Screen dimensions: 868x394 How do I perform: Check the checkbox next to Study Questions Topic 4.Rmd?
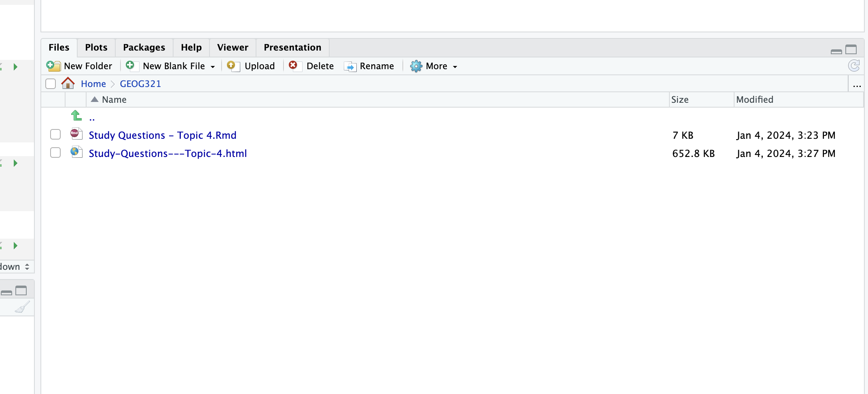(55, 134)
